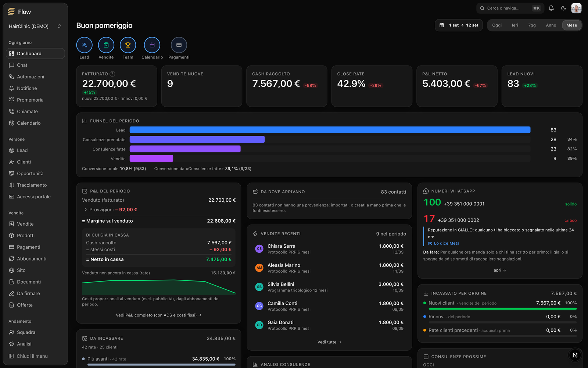Go to Calendario in the sidebar menu
588x368 pixels.
coord(35,123)
